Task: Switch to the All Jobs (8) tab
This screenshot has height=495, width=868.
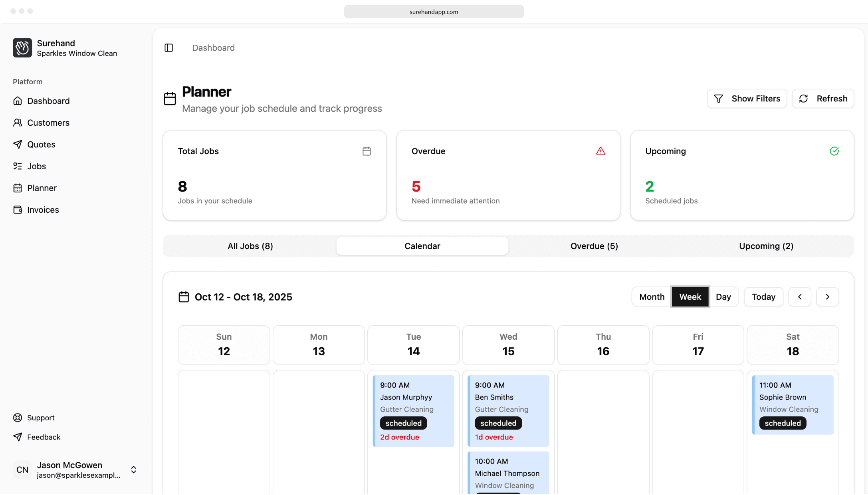Action: point(250,246)
